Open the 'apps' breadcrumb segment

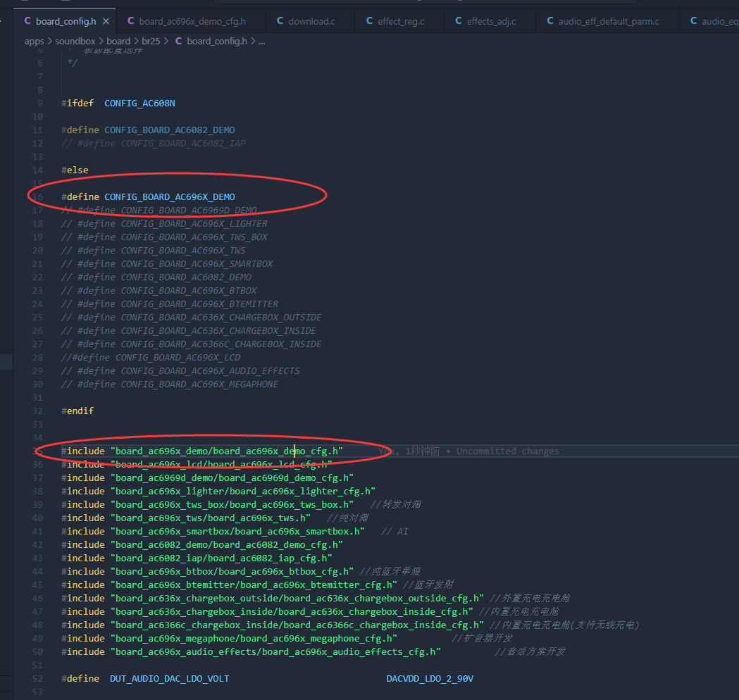[x=34, y=42]
